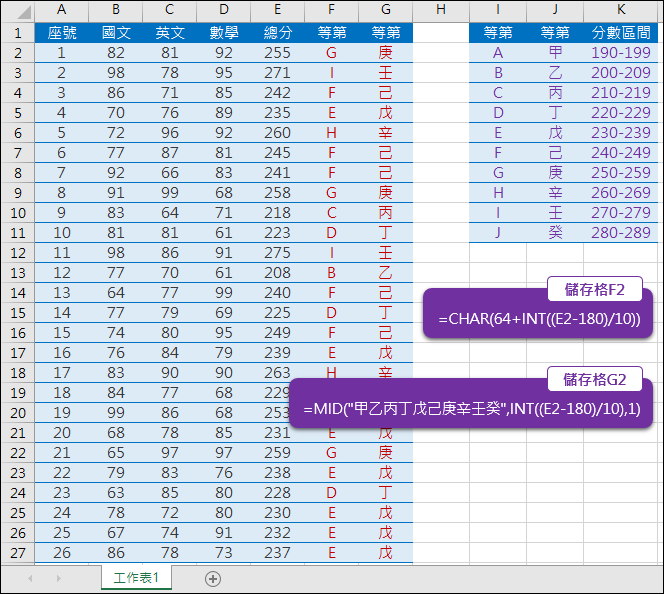Select total score cell 255

[x=277, y=52]
